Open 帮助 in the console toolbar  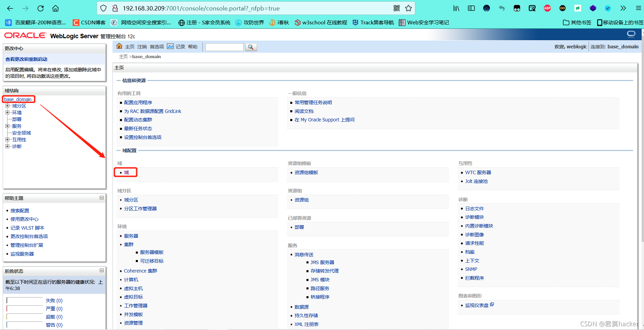click(193, 47)
